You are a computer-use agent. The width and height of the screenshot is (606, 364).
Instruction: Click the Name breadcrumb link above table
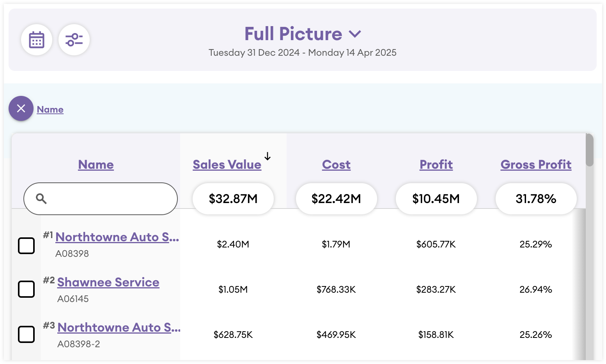click(50, 110)
